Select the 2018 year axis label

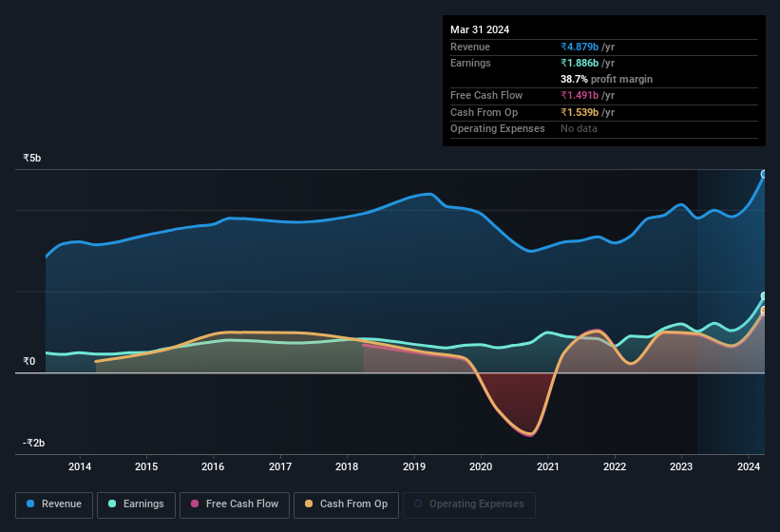(347, 466)
